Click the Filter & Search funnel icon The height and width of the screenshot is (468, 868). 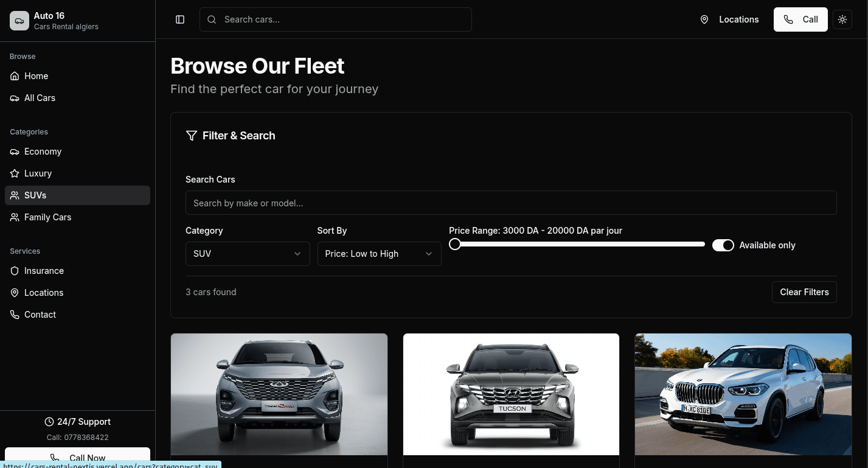click(x=191, y=136)
